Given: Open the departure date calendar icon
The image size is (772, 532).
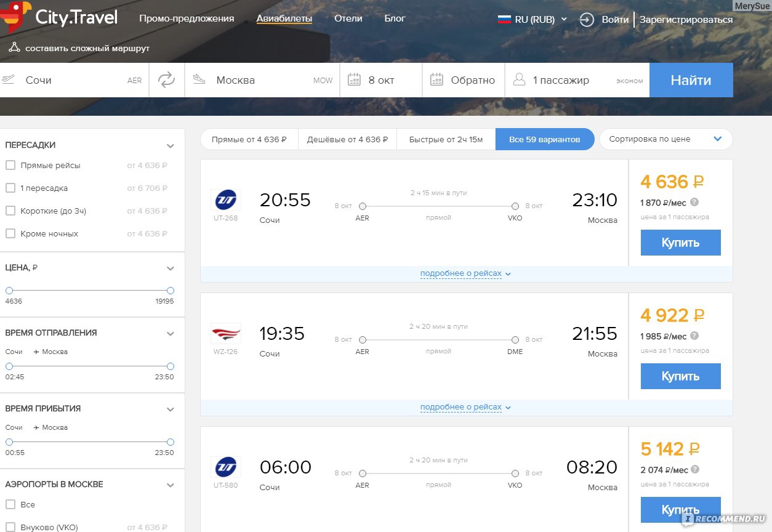Looking at the screenshot, I should 354,79.
